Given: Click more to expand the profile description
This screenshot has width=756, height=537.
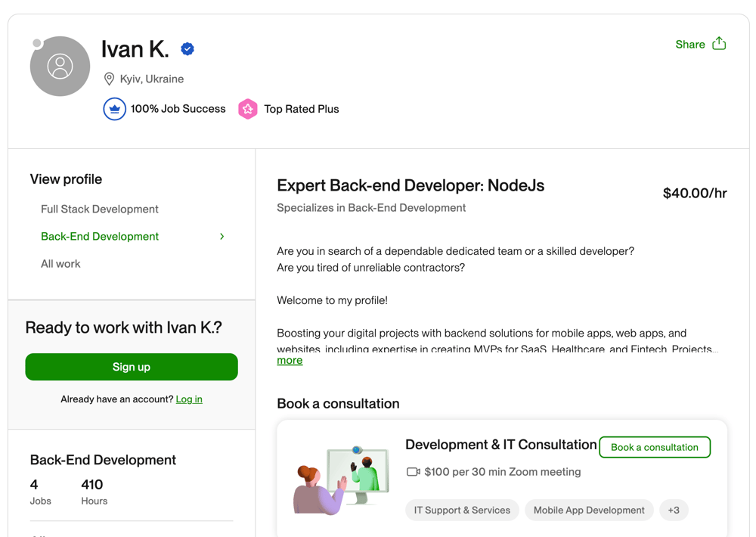Looking at the screenshot, I should point(290,360).
